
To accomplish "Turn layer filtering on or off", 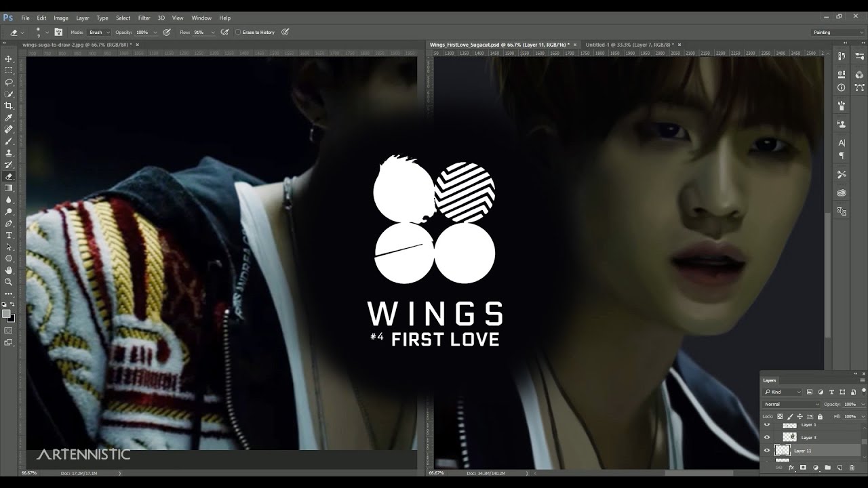I will (863, 391).
